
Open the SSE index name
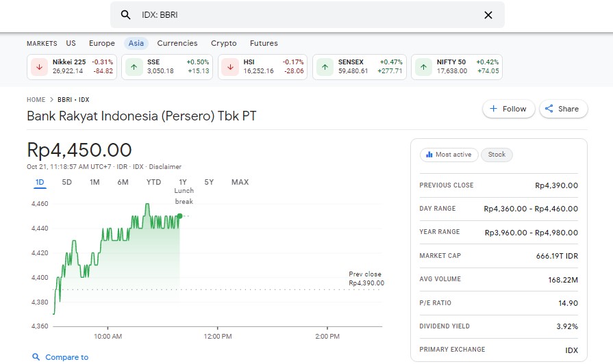coord(153,62)
